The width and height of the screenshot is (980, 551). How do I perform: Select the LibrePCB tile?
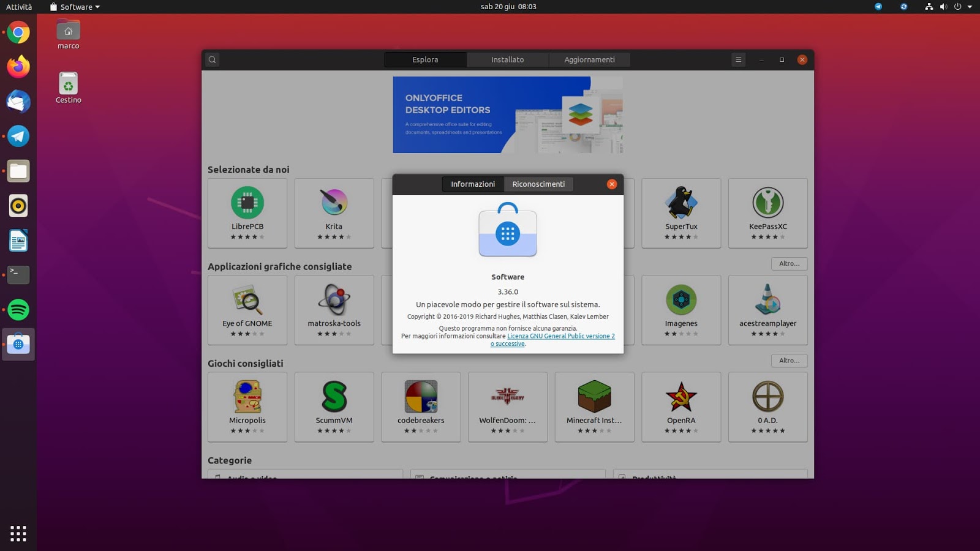[x=247, y=211]
